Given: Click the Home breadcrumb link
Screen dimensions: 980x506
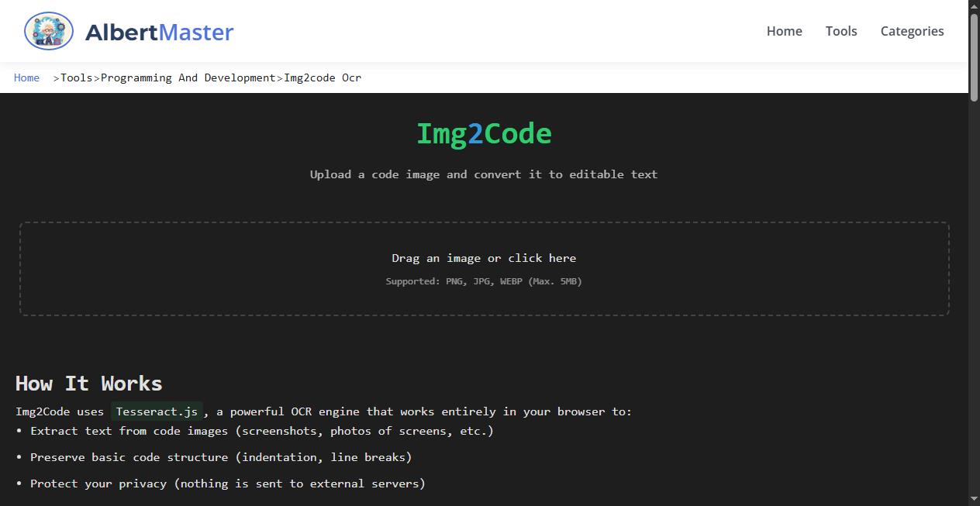Looking at the screenshot, I should (26, 77).
